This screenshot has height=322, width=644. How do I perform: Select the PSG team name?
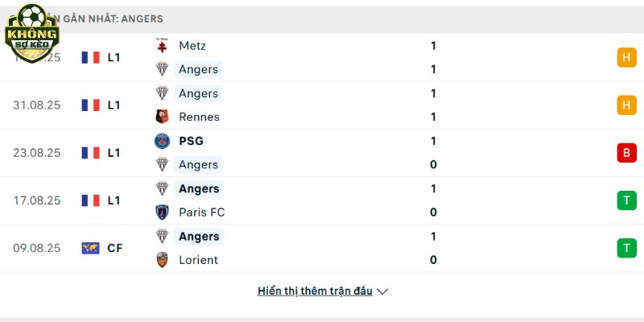tap(191, 141)
